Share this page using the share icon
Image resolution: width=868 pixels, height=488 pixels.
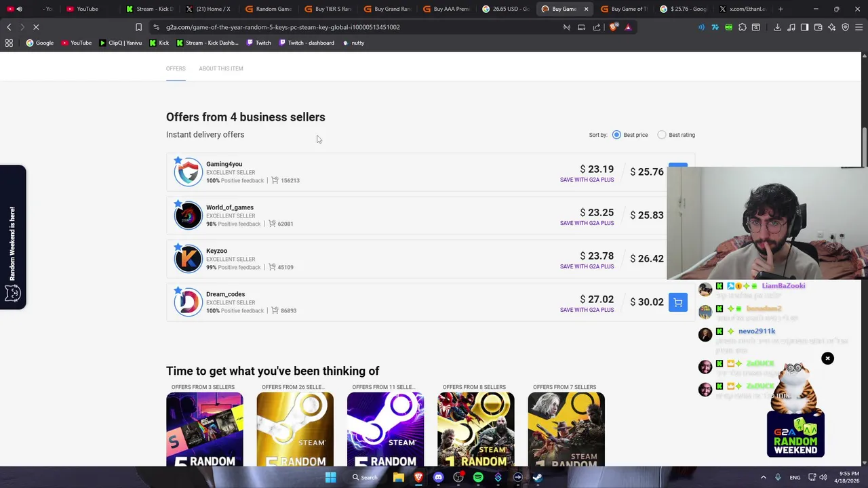(597, 27)
